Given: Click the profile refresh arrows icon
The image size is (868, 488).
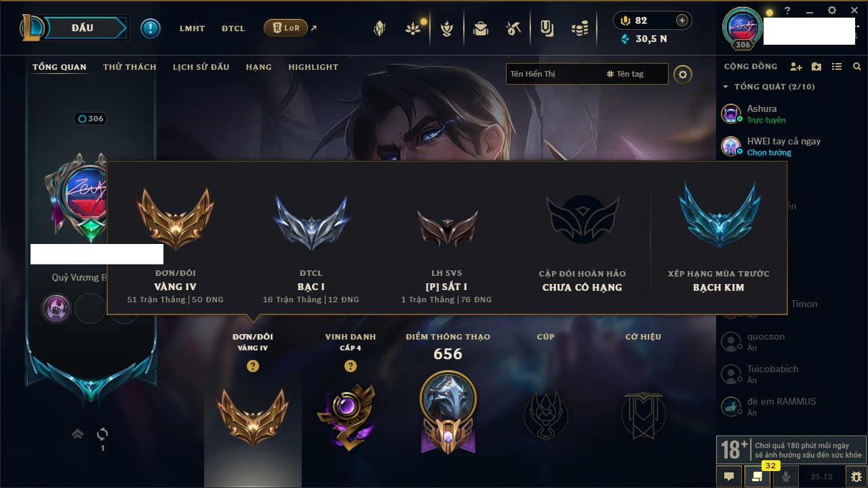Looking at the screenshot, I should (102, 434).
